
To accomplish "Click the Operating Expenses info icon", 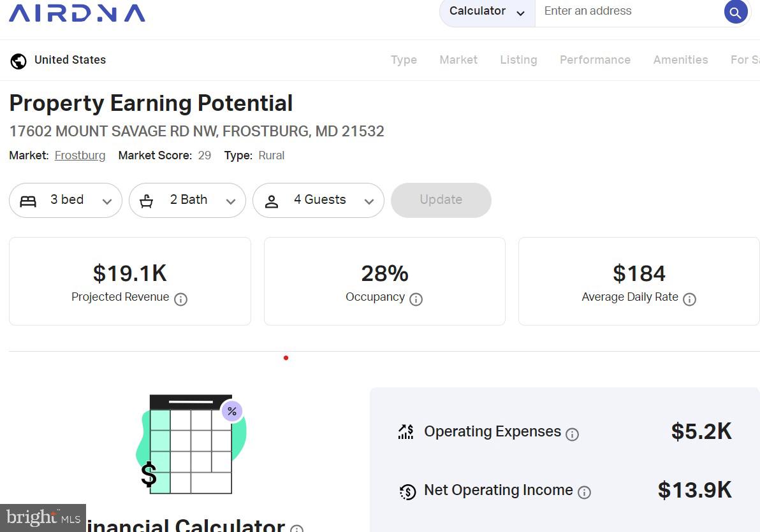I will (x=573, y=435).
